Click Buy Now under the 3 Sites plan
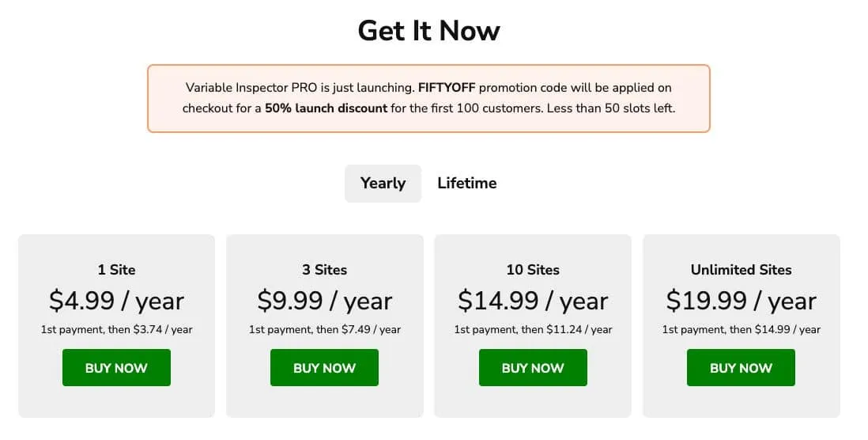 tap(324, 368)
